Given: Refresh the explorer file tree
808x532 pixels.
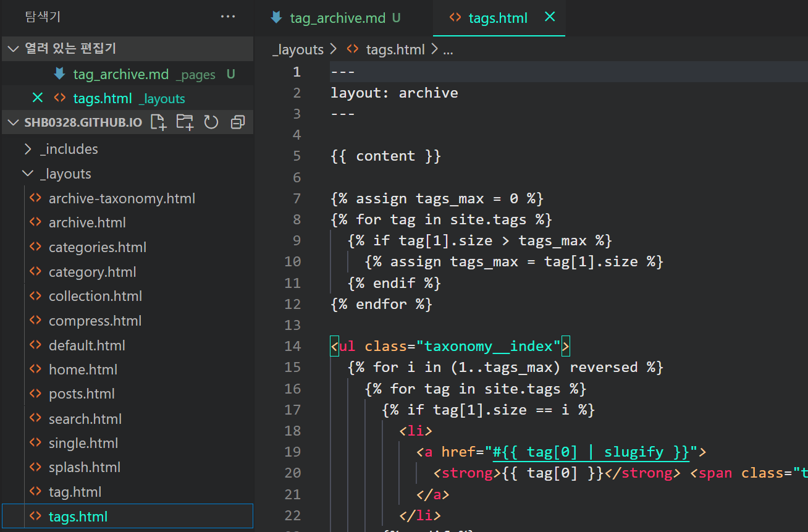Looking at the screenshot, I should [x=211, y=122].
